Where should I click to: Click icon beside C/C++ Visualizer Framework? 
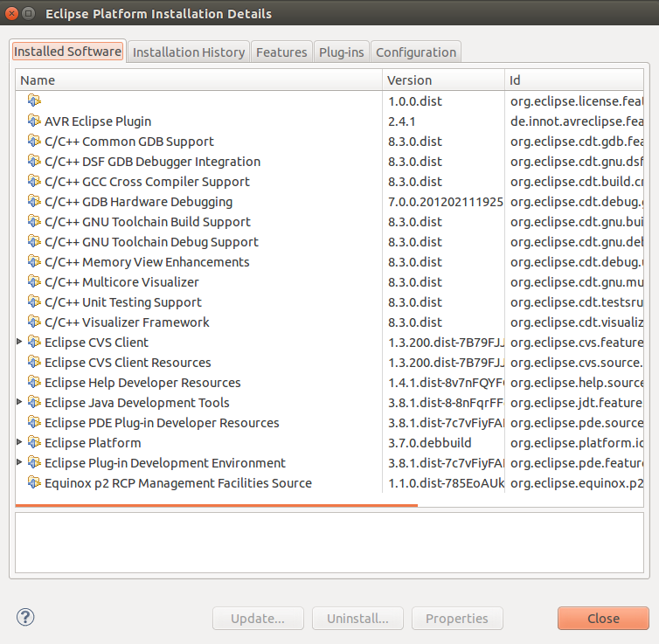click(x=34, y=322)
